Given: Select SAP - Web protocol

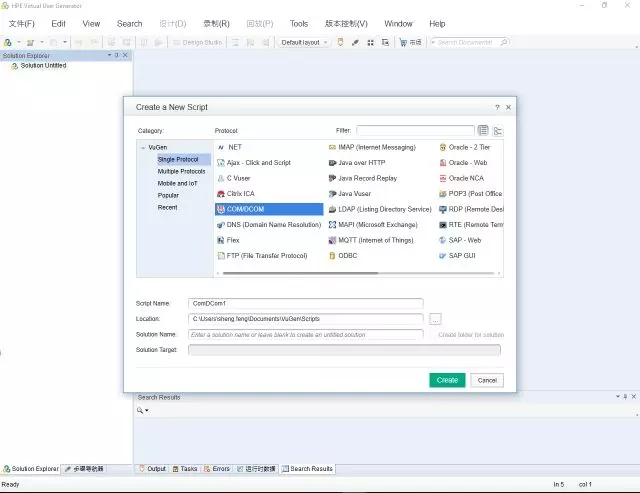Looking at the screenshot, I should pos(460,240).
